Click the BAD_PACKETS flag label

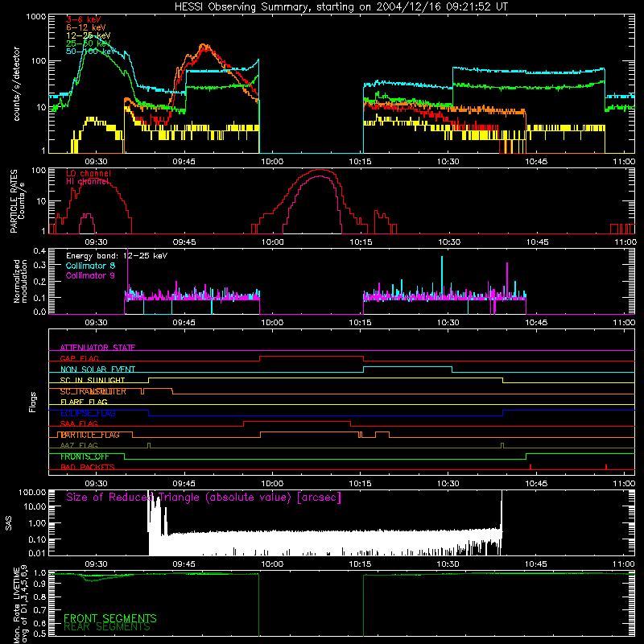click(88, 467)
